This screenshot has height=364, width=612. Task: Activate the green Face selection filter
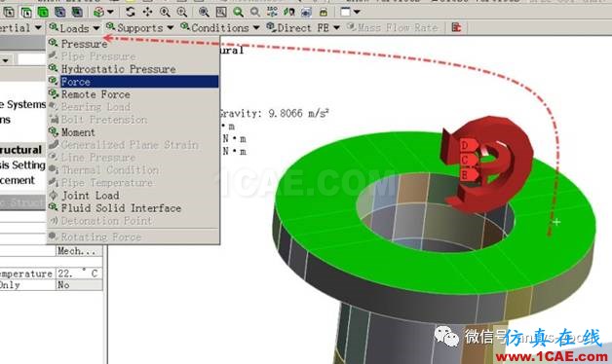pos(43,12)
